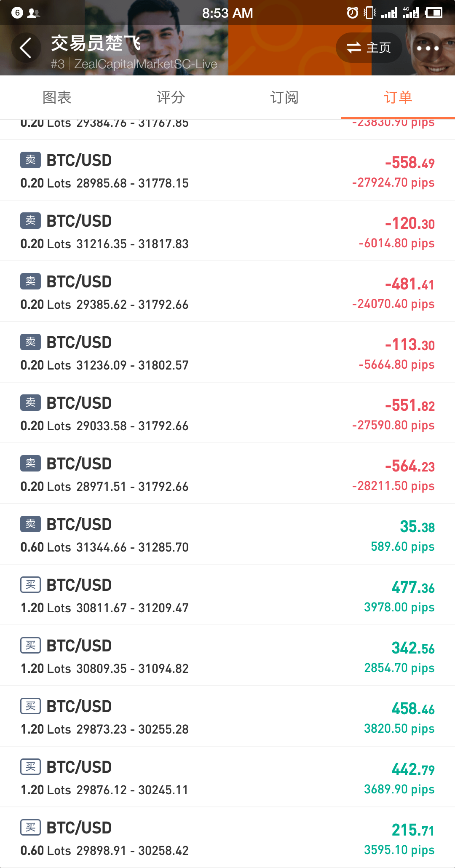Tap the battery status icon
The image size is (455, 868).
click(434, 13)
